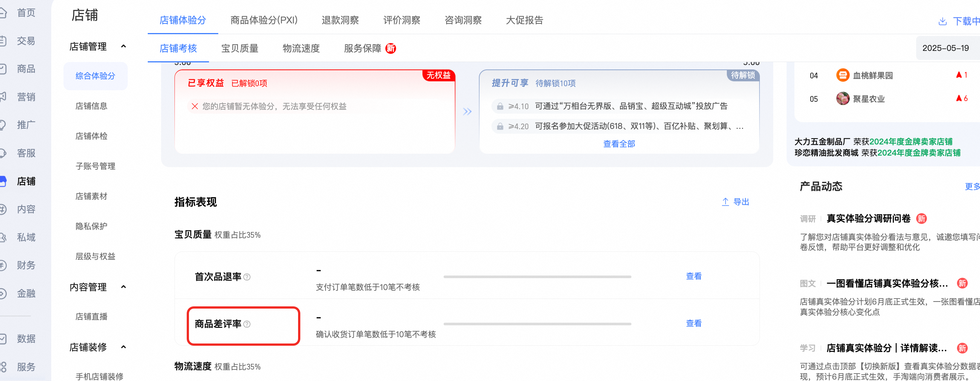
Task: Open 一图看懂店铺真实体验分核 article
Action: [x=887, y=284]
